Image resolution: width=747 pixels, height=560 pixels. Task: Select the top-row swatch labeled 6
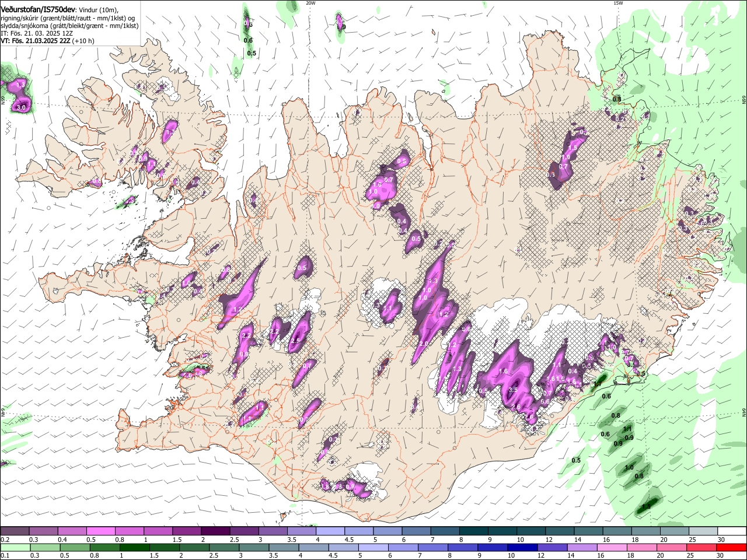pyautogui.click(x=415, y=531)
